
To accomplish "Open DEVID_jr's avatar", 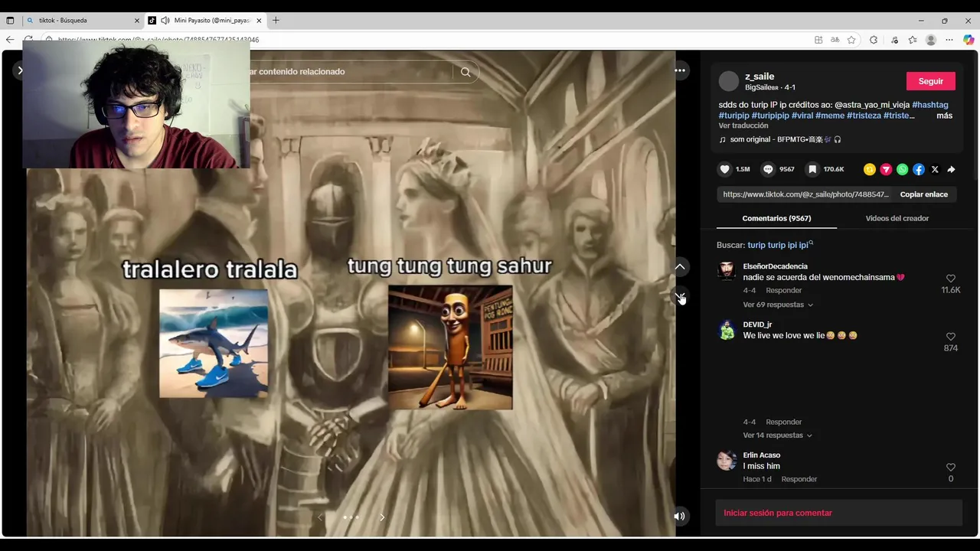I will [727, 330].
